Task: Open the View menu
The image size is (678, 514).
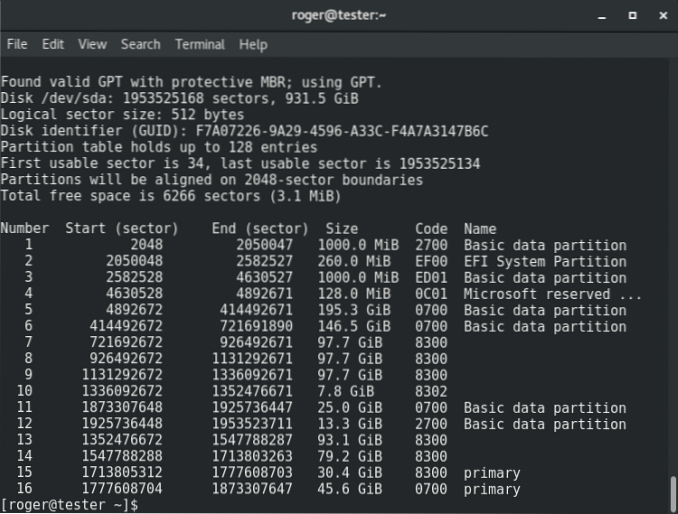Action: click(x=92, y=44)
